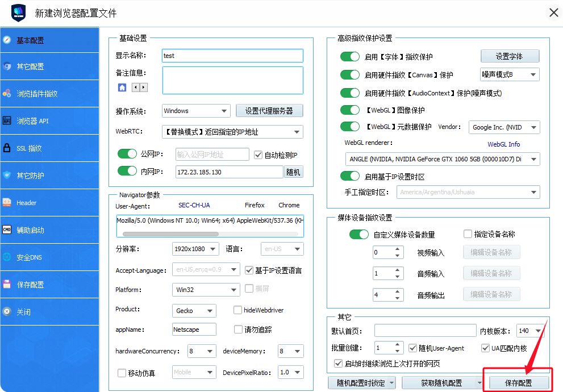
Task: Click the plugin icon beside 浏览插件指纹
Action: tap(7, 94)
